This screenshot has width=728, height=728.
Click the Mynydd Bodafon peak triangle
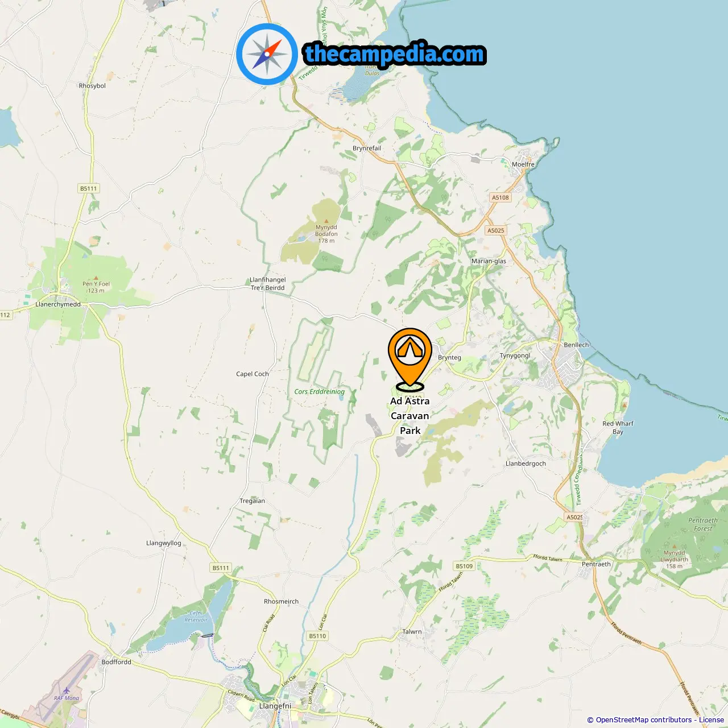[326, 221]
